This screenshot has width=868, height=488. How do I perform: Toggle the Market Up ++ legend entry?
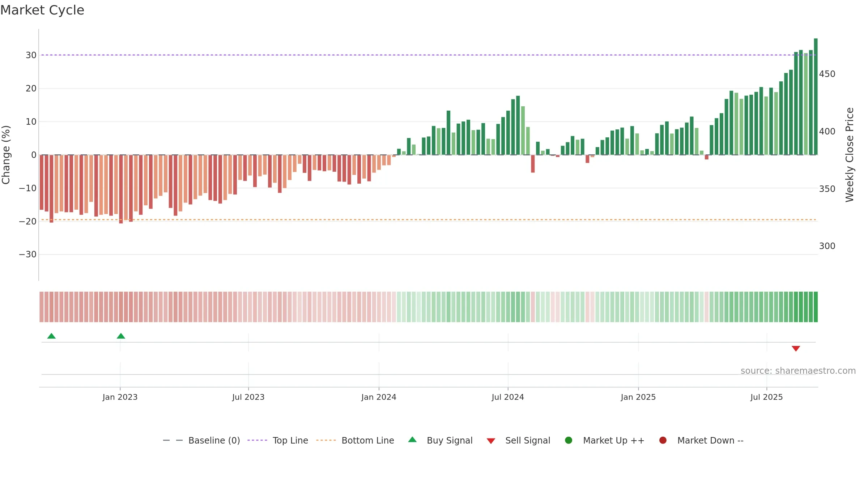click(605, 440)
